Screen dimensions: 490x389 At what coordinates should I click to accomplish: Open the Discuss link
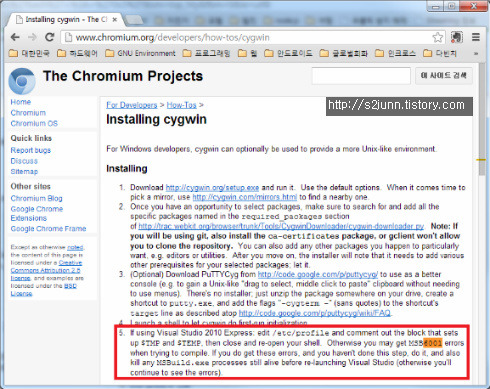pyautogui.click(x=24, y=161)
